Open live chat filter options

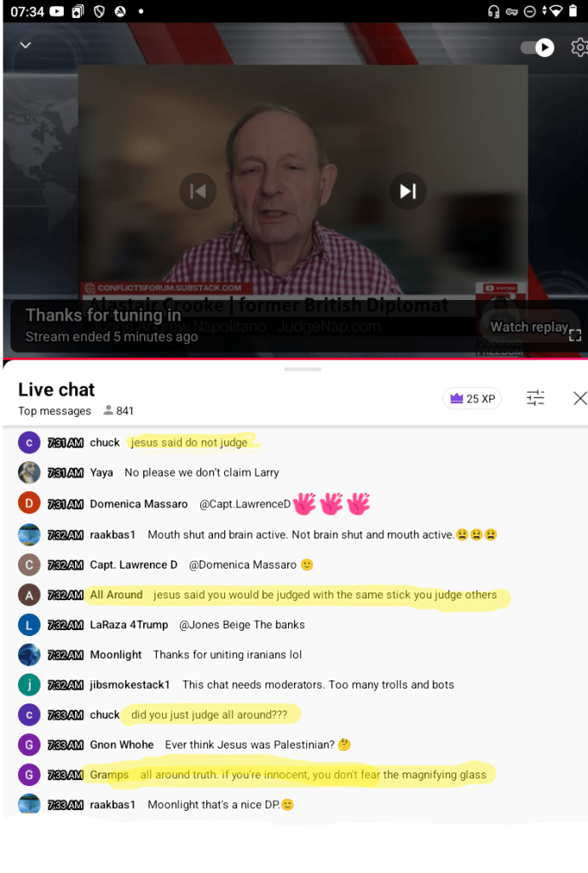tap(535, 397)
